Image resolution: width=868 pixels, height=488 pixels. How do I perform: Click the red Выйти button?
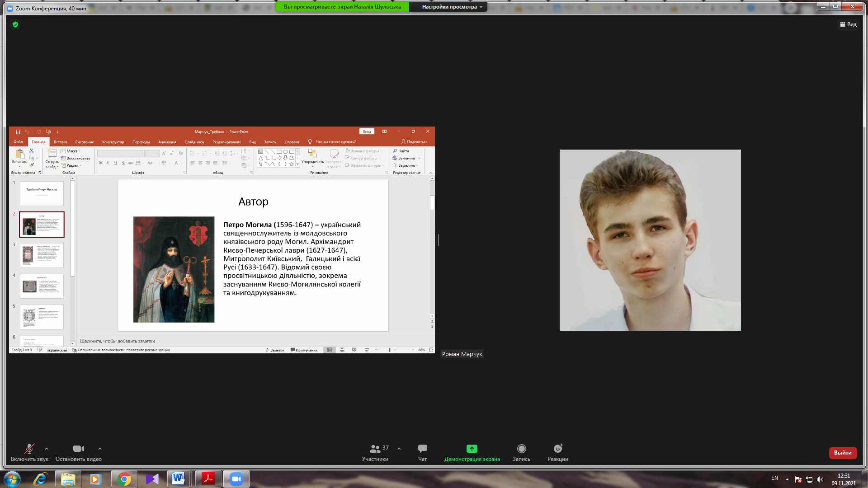click(843, 453)
